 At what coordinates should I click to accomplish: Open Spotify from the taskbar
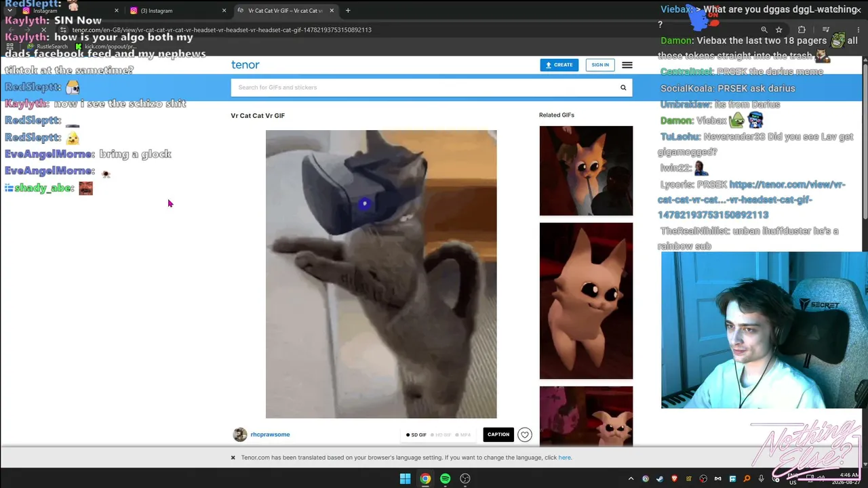(445, 479)
